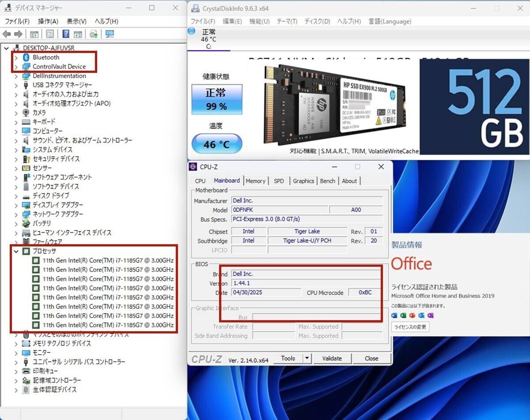Click the Forward arrow in Device Manager toolbar
Image resolution: width=530 pixels, height=420 pixels.
point(18,34)
